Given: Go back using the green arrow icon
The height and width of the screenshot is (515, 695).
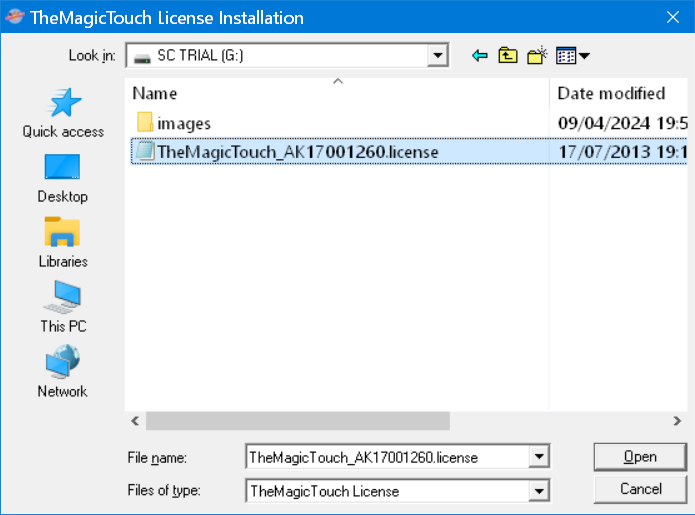Looking at the screenshot, I should [480, 56].
